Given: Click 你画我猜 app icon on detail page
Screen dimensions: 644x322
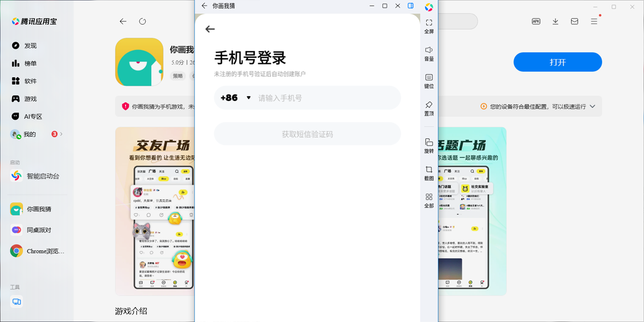Looking at the screenshot, I should point(139,62).
